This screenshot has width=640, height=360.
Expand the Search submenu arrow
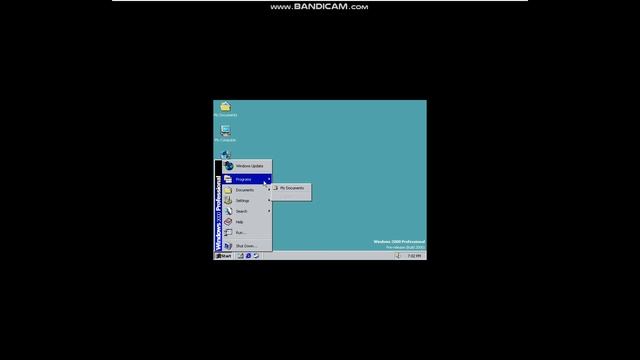click(x=269, y=211)
